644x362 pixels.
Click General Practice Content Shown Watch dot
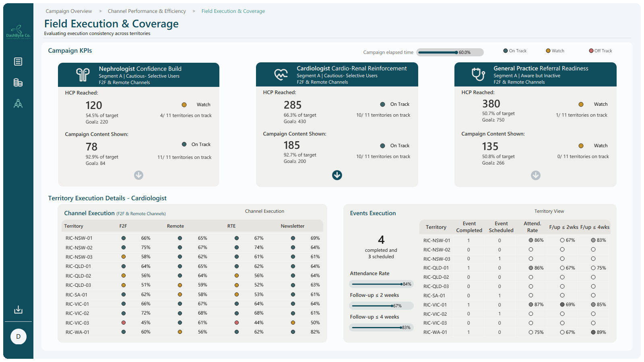click(x=581, y=146)
